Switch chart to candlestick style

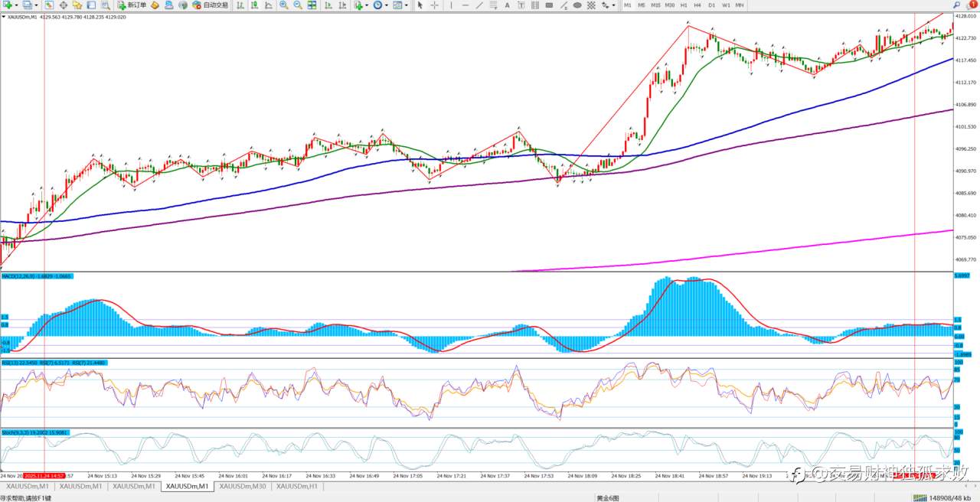pyautogui.click(x=254, y=5)
